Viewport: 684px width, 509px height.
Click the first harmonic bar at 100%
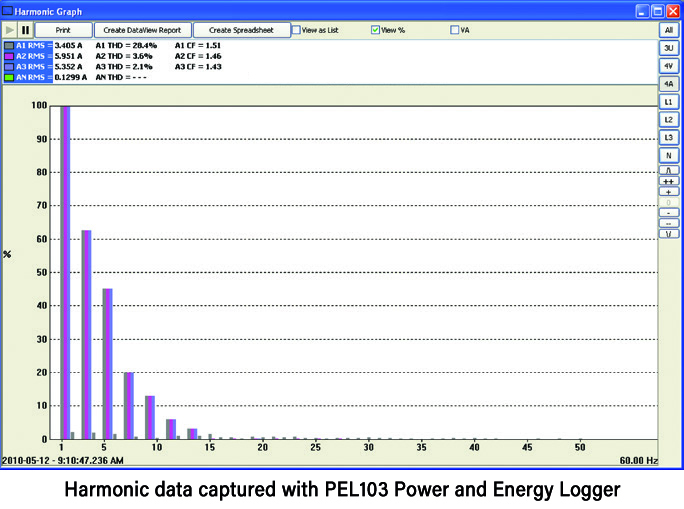click(65, 273)
